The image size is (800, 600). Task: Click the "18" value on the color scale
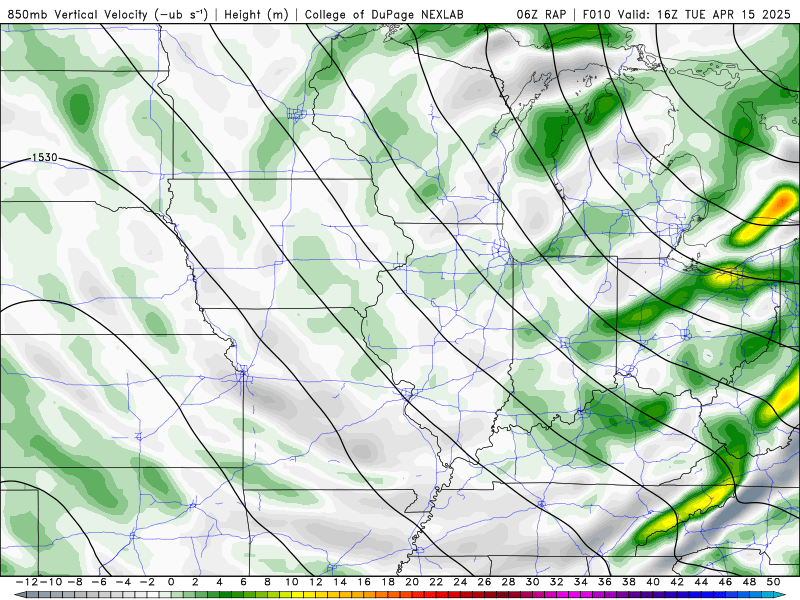click(388, 582)
